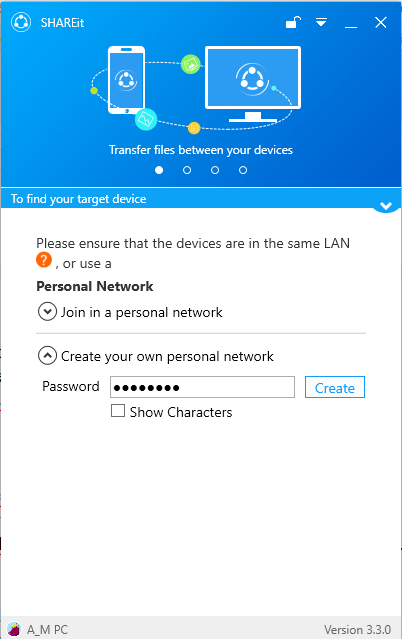This screenshot has width=402, height=639.
Task: Enable the Show Characters checkbox
Action: point(118,410)
